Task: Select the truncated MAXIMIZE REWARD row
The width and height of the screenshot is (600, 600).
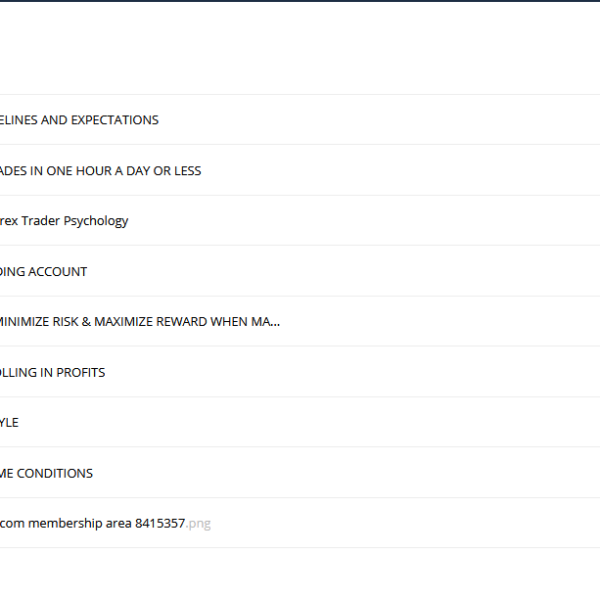Action: pyautogui.click(x=300, y=321)
